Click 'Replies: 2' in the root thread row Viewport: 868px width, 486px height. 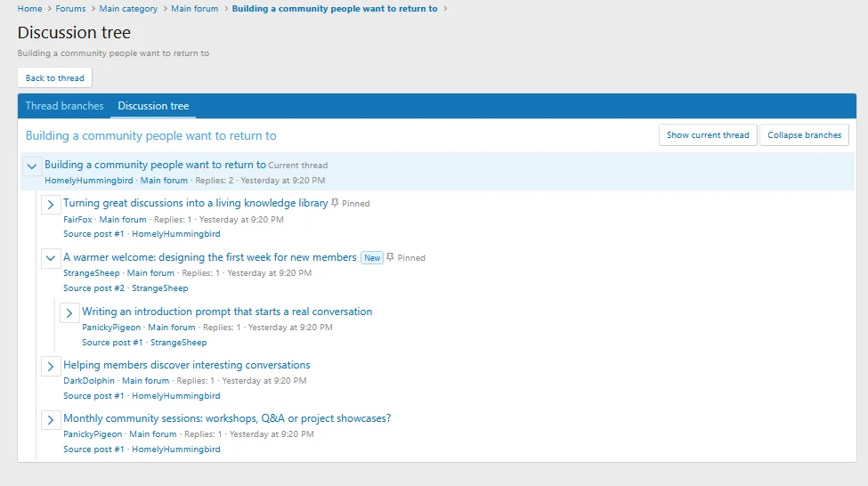[x=215, y=181]
